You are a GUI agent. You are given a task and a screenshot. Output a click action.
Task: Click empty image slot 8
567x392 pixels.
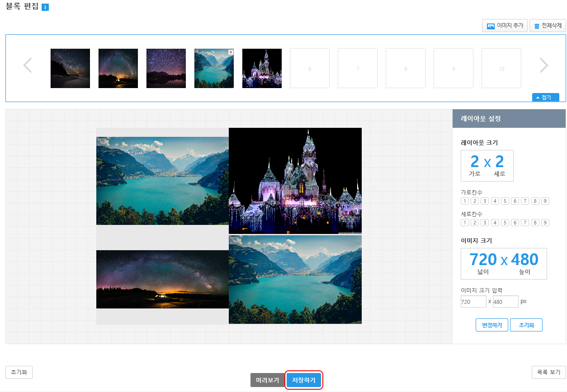click(x=406, y=68)
